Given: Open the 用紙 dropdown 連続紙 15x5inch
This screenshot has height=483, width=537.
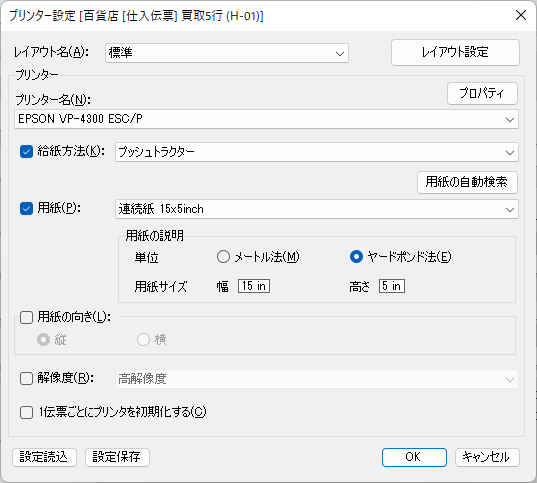Looking at the screenshot, I should tap(316, 209).
